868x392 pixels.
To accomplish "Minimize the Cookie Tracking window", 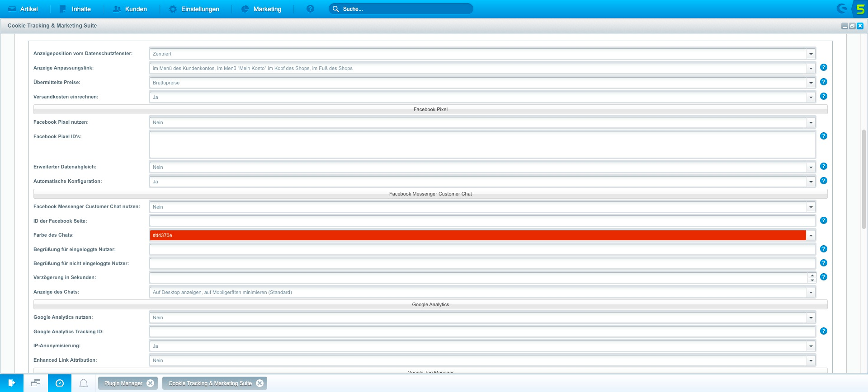I will 844,26.
